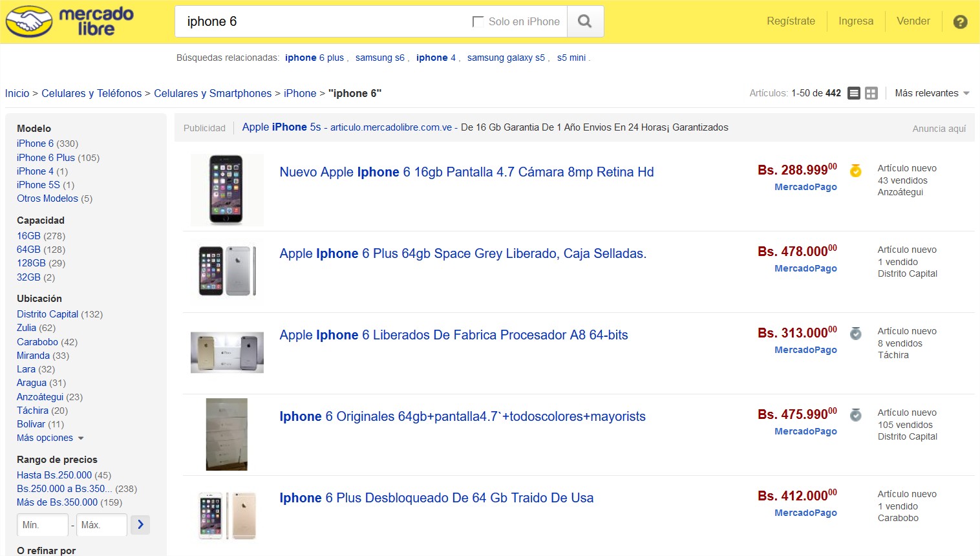Screen dimensions: 980x556
Task: Filter by Bolívar location
Action: pyautogui.click(x=31, y=424)
